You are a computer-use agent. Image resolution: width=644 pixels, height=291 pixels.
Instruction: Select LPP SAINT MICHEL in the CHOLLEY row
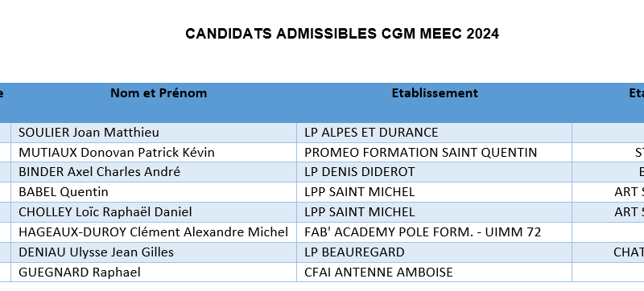(434, 212)
